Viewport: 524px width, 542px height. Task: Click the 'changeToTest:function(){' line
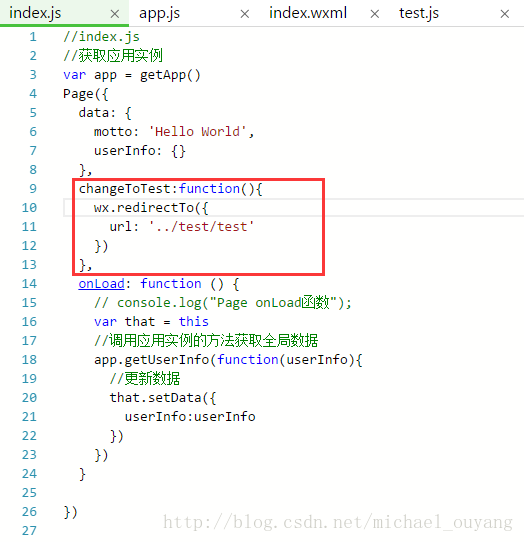coord(170,189)
